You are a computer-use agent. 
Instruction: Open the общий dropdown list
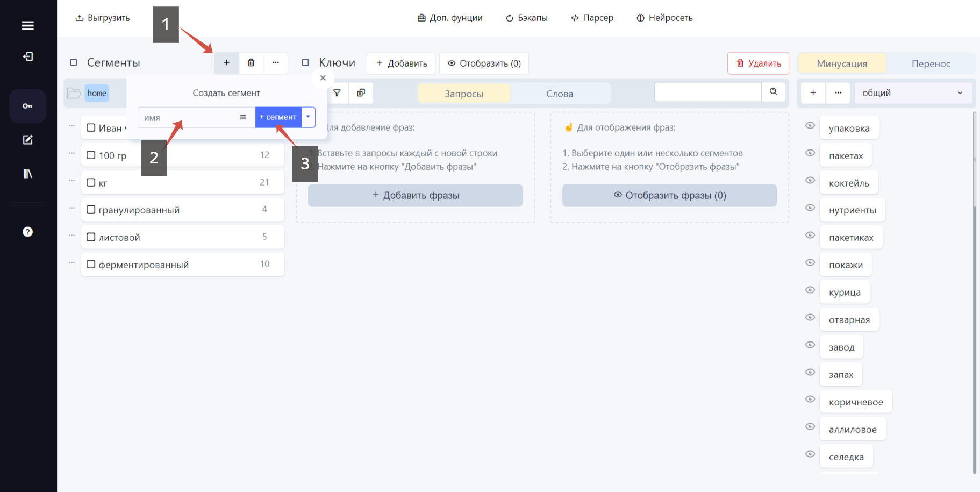[x=913, y=93]
